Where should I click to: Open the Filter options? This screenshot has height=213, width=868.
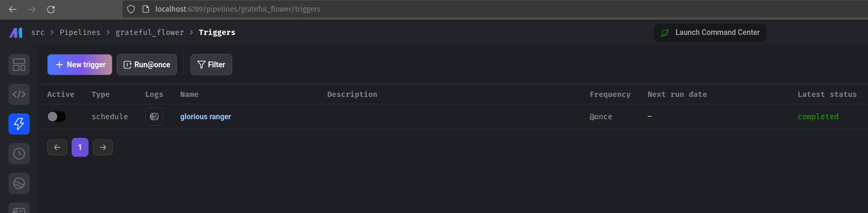click(211, 65)
